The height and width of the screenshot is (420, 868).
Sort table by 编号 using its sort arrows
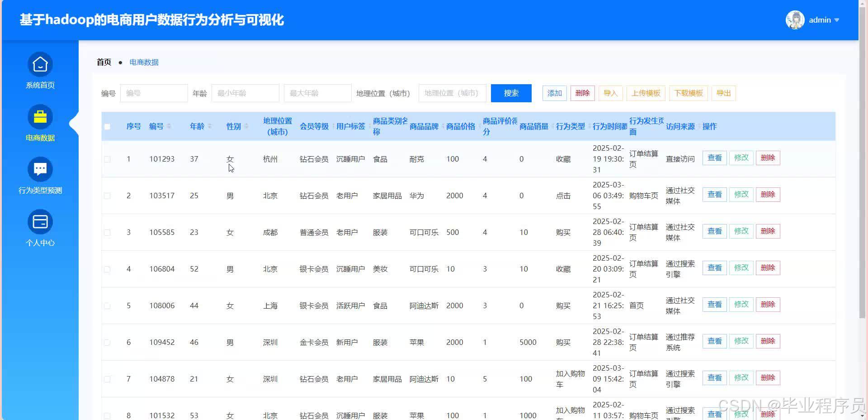[x=170, y=126]
